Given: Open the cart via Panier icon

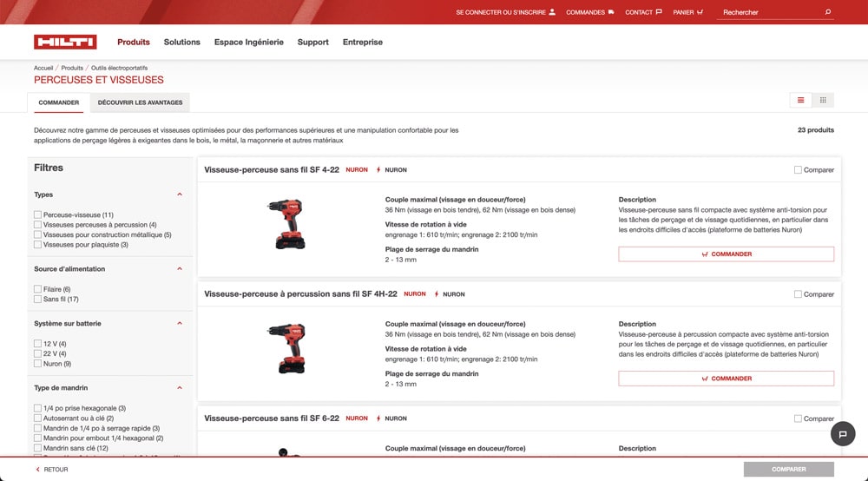Looking at the screenshot, I should [700, 12].
